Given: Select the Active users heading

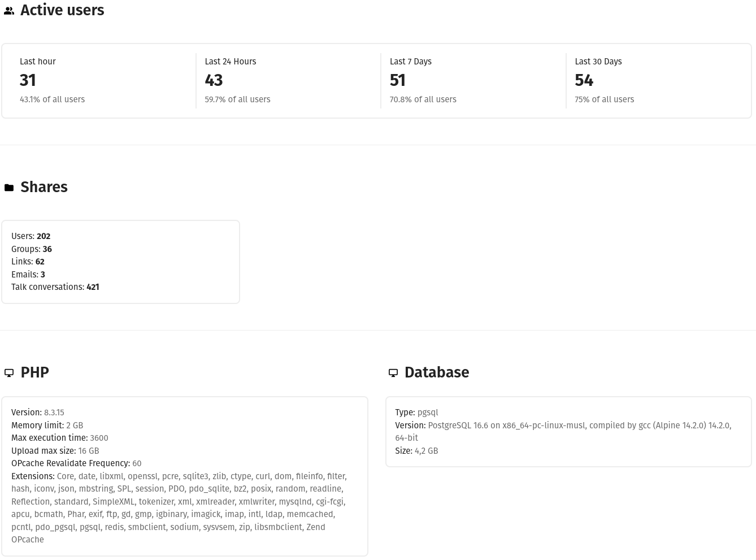Looking at the screenshot, I should tap(62, 10).
